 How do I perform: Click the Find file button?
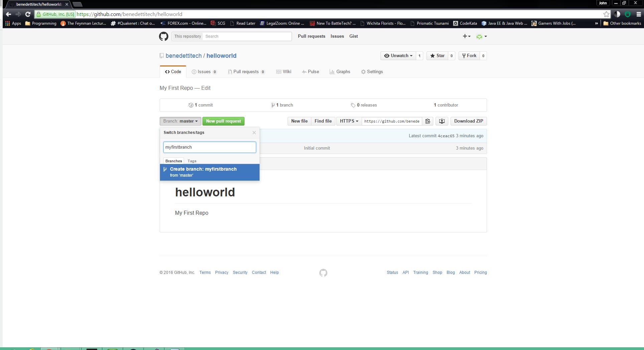323,121
